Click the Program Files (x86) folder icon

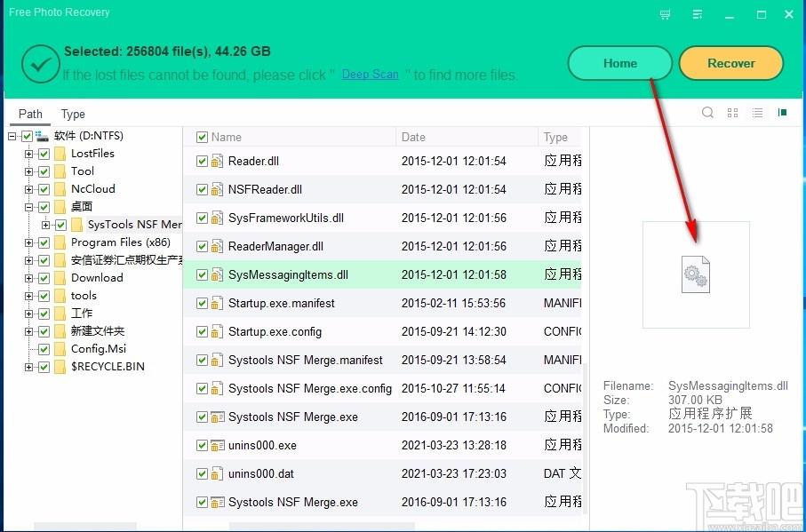tap(60, 242)
